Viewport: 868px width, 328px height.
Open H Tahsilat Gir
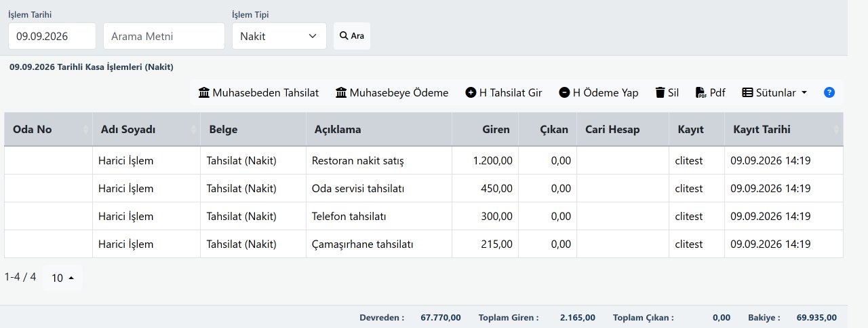pos(504,92)
